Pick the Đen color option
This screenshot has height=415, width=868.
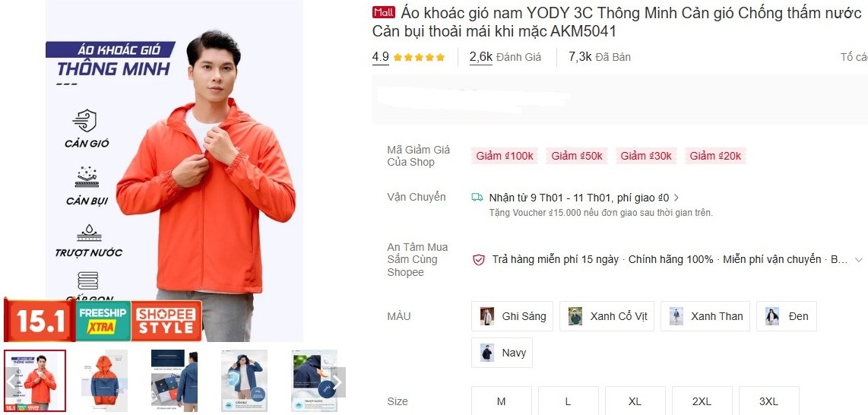point(787,316)
